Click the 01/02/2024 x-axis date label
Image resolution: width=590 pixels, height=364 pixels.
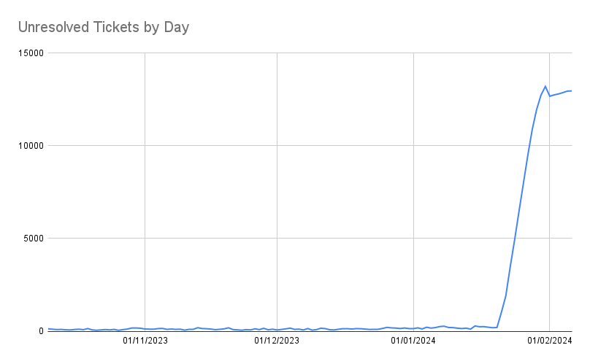click(548, 340)
